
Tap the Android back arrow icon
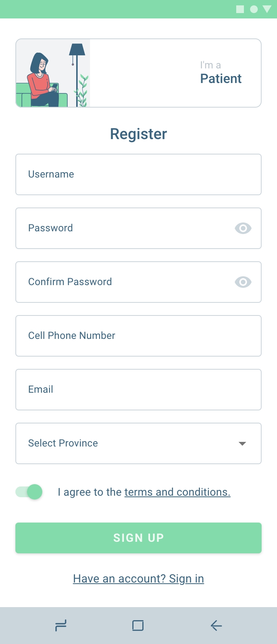(x=216, y=626)
